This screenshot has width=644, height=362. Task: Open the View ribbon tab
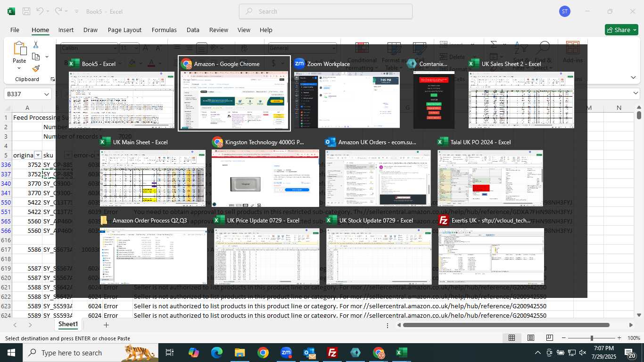click(x=244, y=30)
